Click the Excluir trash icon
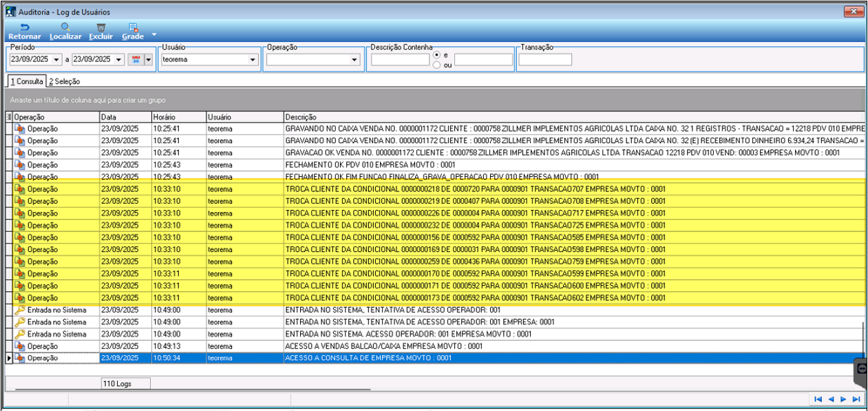The image size is (868, 411). point(100,27)
